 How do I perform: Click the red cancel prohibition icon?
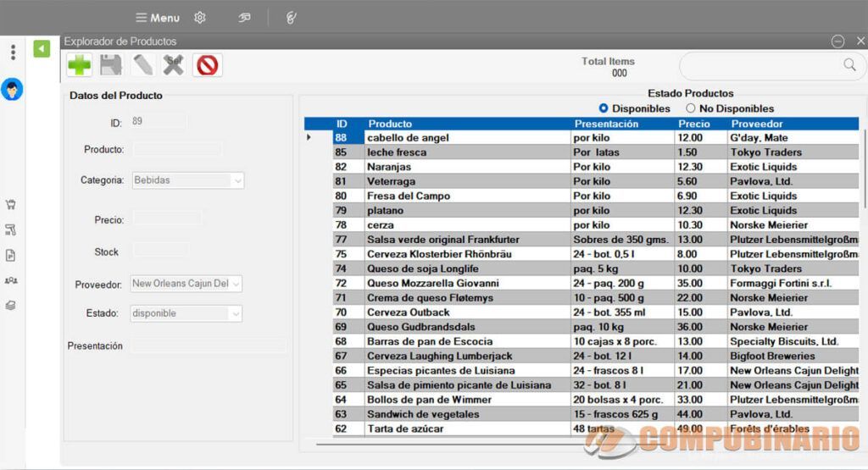click(208, 65)
